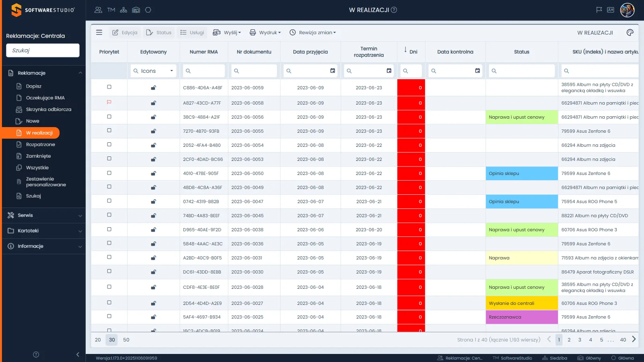Screen dimensions: 644x362
Task: Open the user avatar profile menu
Action: point(627,10)
